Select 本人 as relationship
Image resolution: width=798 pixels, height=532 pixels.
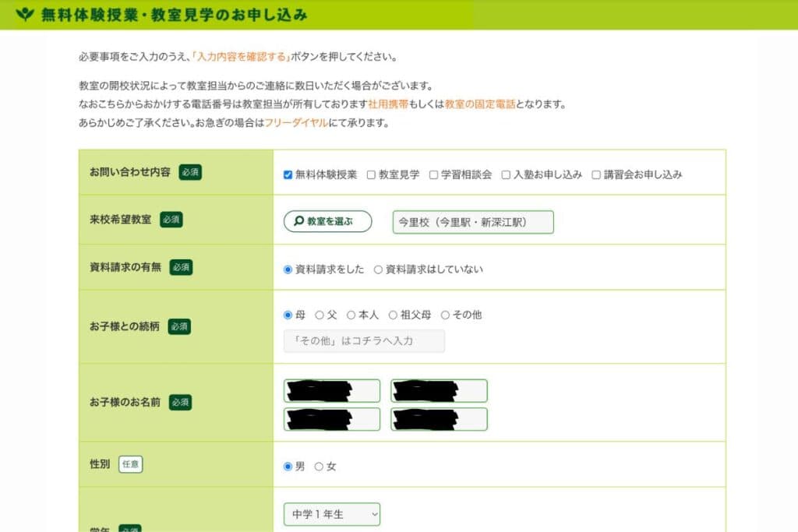pyautogui.click(x=351, y=315)
